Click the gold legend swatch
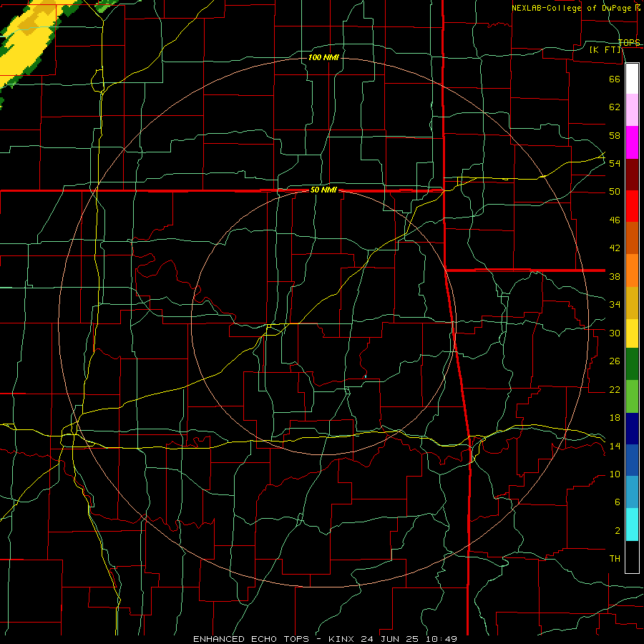644x644 pixels. tap(632, 303)
